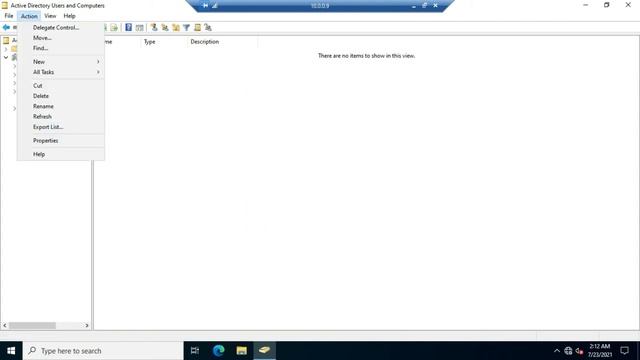Select Rename in the Action menu

point(61,106)
